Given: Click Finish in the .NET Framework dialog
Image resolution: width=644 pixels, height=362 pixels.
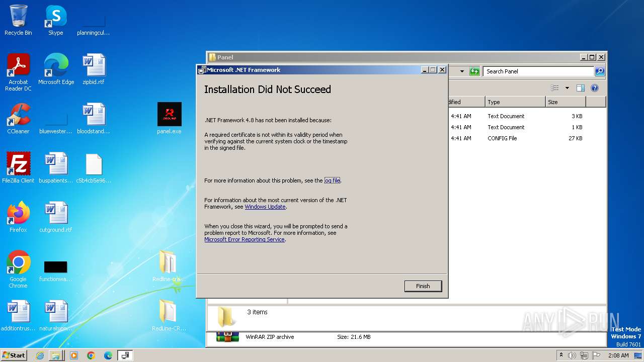Looking at the screenshot, I should (x=423, y=286).
